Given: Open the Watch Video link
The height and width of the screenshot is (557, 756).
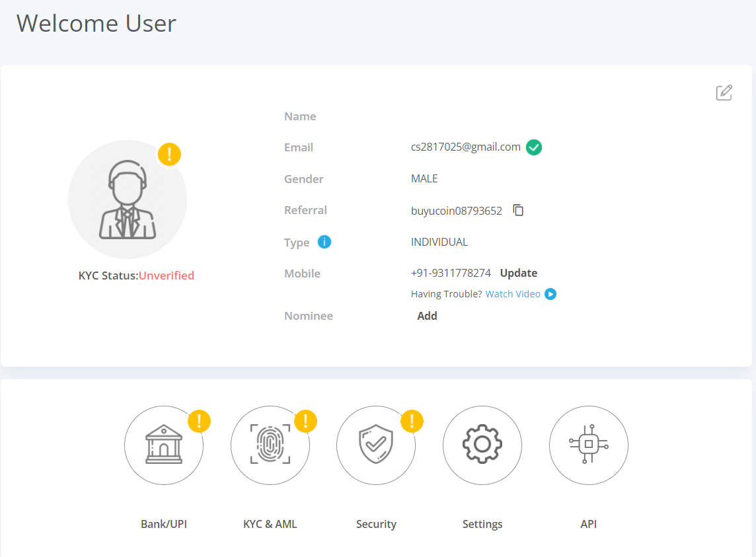Looking at the screenshot, I should pyautogui.click(x=513, y=294).
